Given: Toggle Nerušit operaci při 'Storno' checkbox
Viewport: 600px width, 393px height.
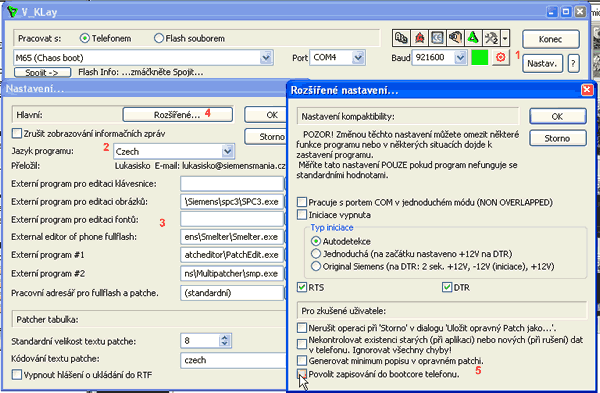Looking at the screenshot, I should coord(302,328).
